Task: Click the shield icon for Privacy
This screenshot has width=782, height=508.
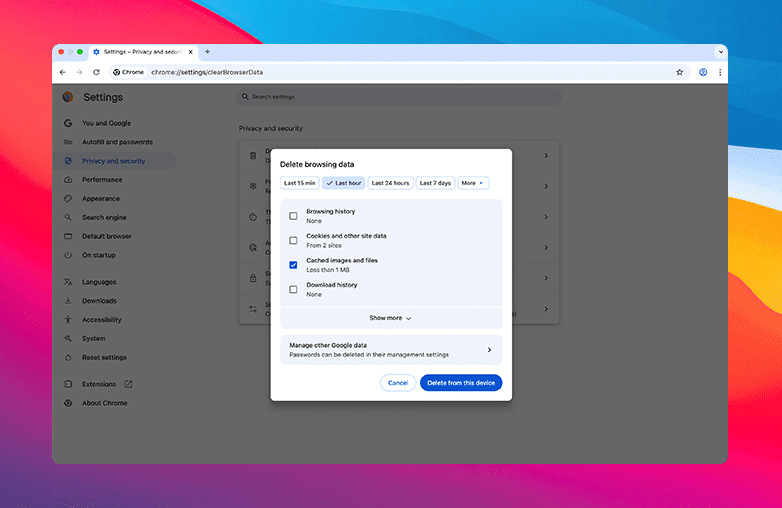Action: tap(68, 161)
